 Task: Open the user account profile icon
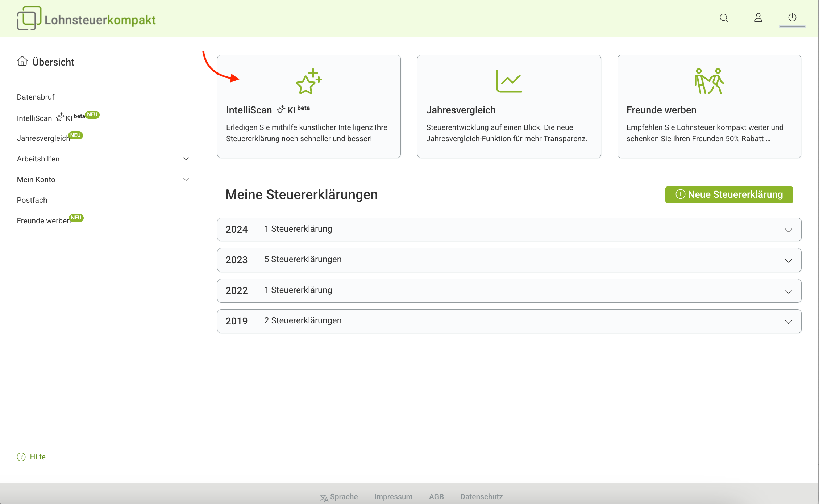[x=758, y=17]
